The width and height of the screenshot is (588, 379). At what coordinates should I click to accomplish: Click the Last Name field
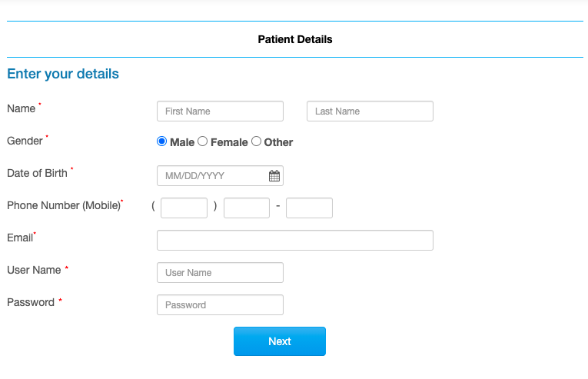(370, 111)
